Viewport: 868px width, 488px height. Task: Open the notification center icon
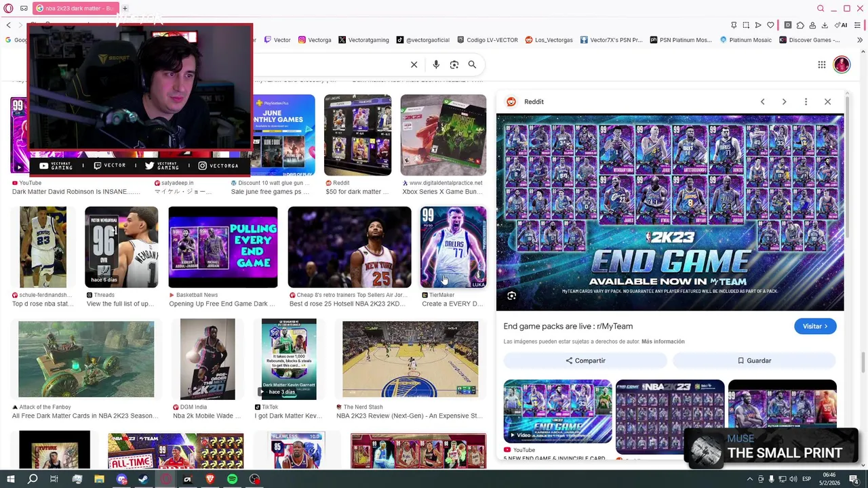(852, 479)
